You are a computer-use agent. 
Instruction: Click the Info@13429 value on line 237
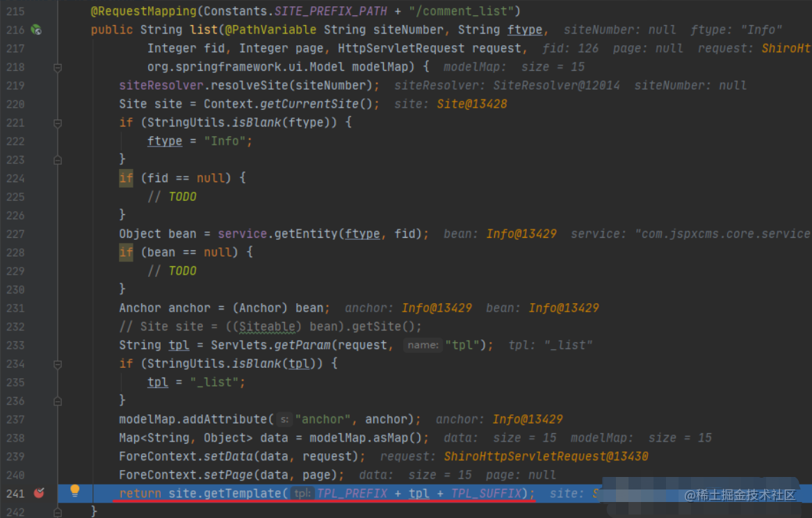click(527, 419)
